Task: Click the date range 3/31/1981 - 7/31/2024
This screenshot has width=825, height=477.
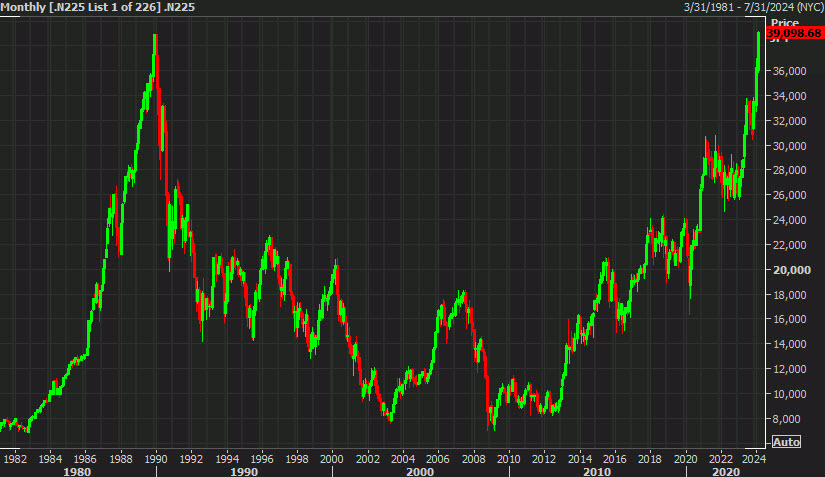Action: [x=753, y=7]
